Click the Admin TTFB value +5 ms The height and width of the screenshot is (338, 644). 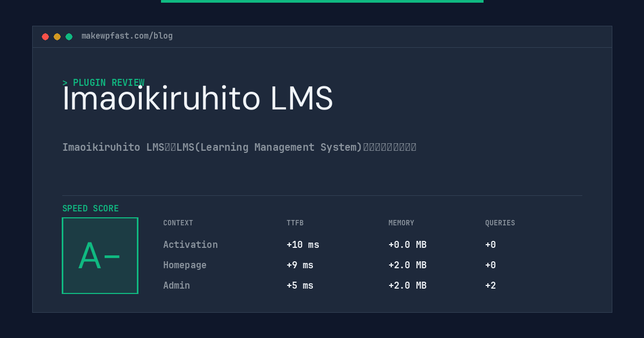tap(300, 285)
